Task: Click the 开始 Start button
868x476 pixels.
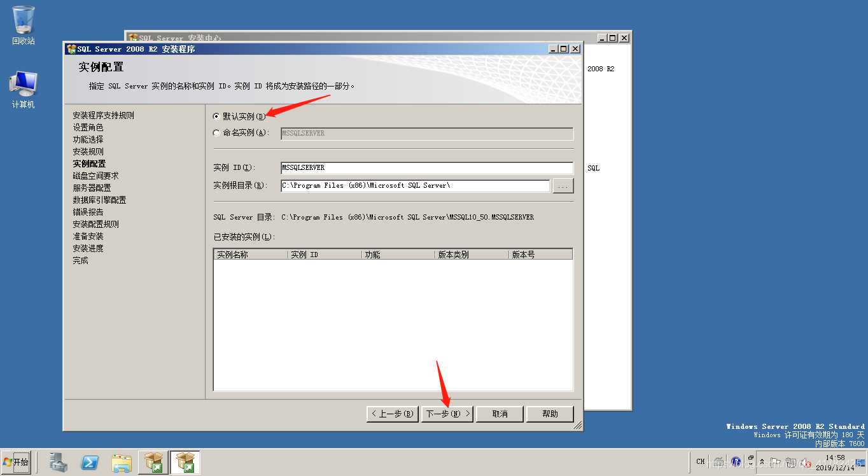Action: (16, 462)
